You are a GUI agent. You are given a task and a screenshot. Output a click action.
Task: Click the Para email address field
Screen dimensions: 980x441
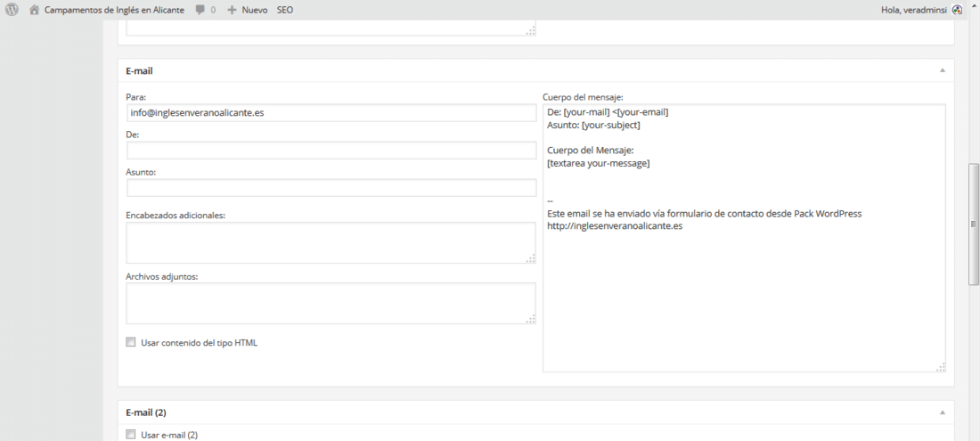(x=331, y=113)
